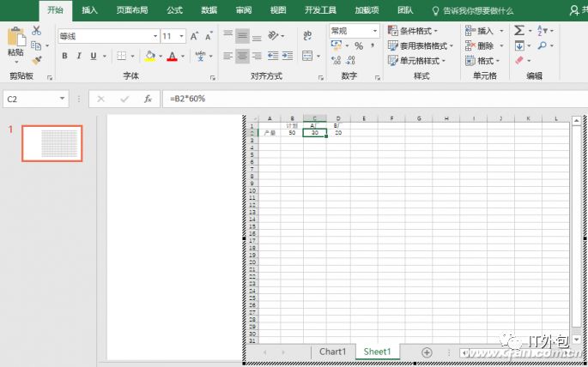
Task: Click the Cut scissors icon
Action: pos(36,30)
